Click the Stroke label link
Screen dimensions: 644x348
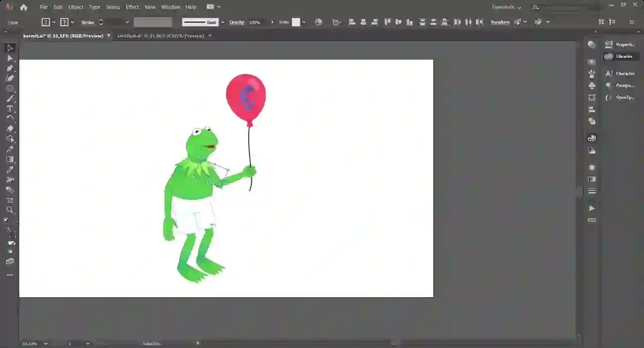(x=88, y=22)
